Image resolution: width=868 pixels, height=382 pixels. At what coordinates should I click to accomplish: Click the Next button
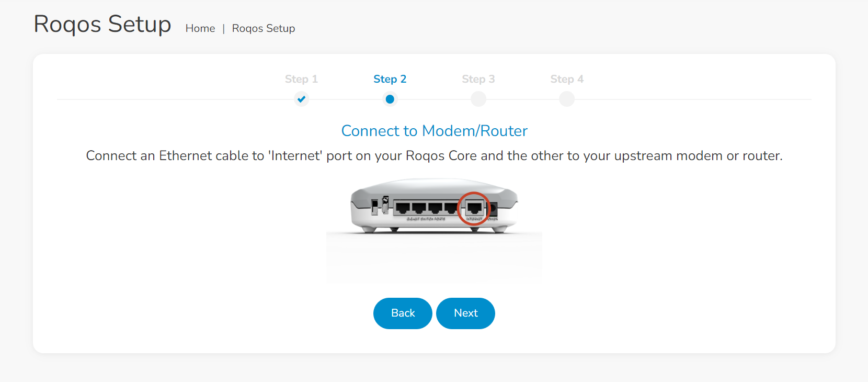465,313
